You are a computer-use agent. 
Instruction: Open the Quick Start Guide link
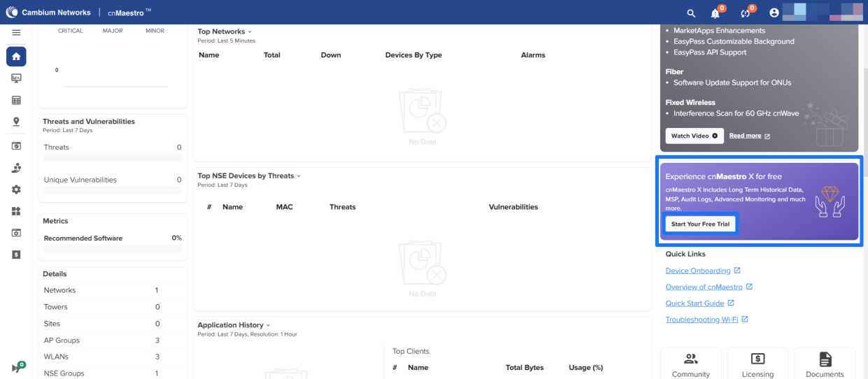pos(695,303)
